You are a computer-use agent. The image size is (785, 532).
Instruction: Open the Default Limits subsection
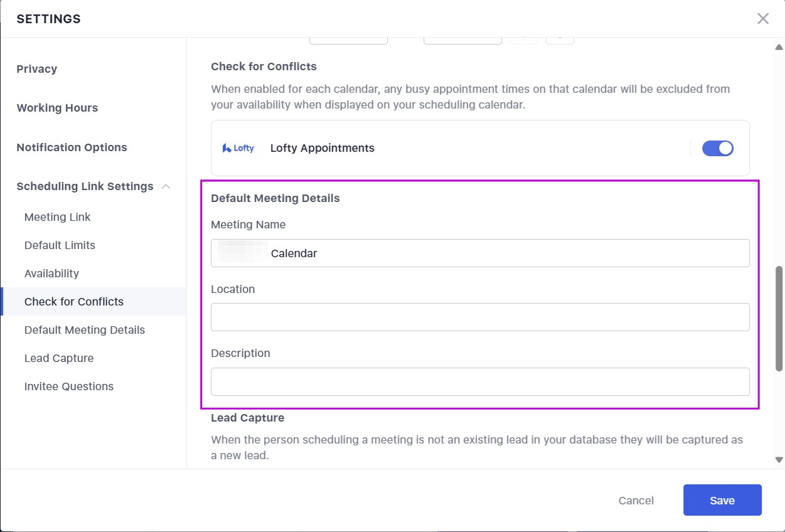[60, 245]
